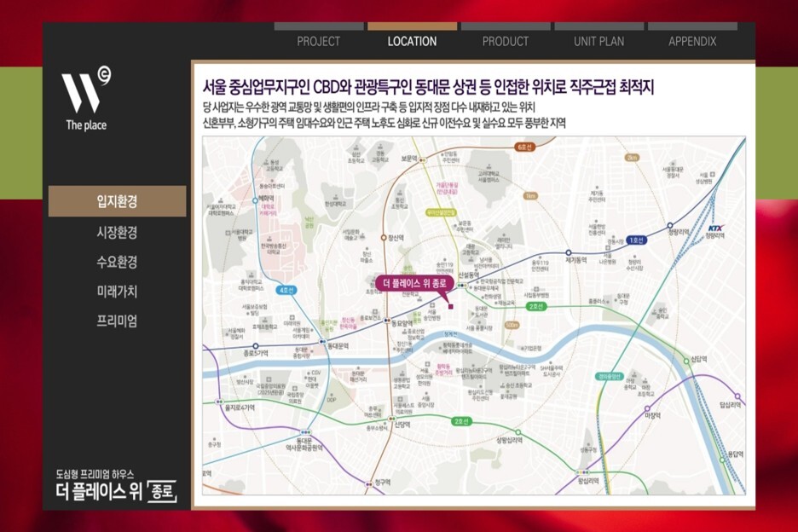Click the 500m radius label
The height and width of the screenshot is (532, 798).
pos(512,325)
